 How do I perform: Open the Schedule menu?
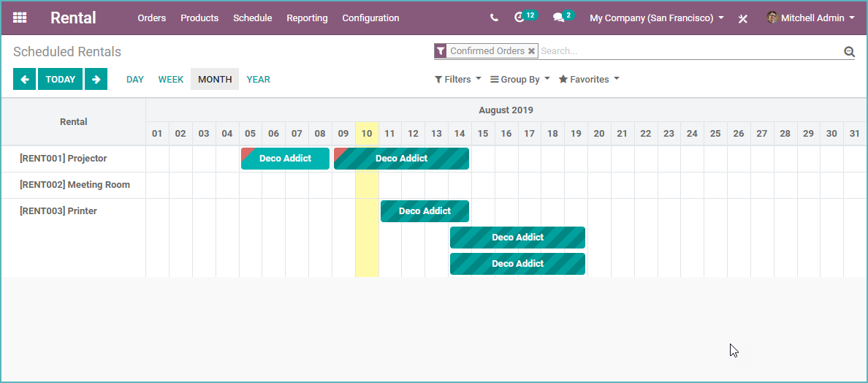(x=252, y=18)
